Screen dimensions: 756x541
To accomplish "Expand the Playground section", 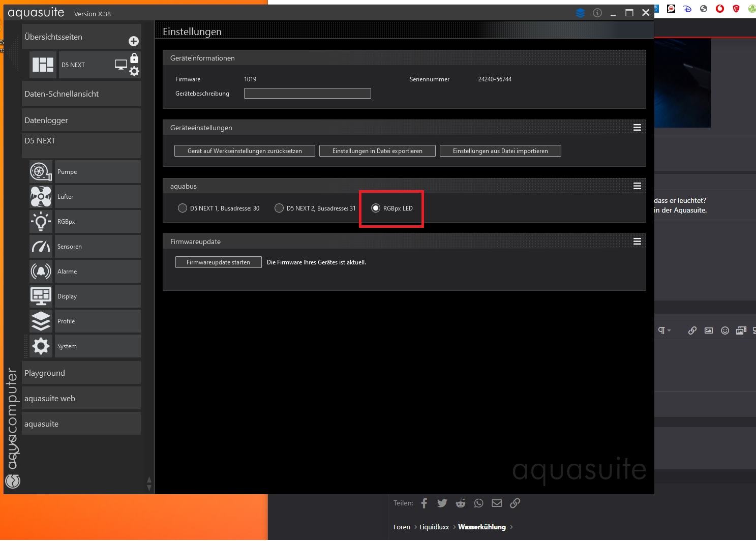I will click(x=81, y=373).
